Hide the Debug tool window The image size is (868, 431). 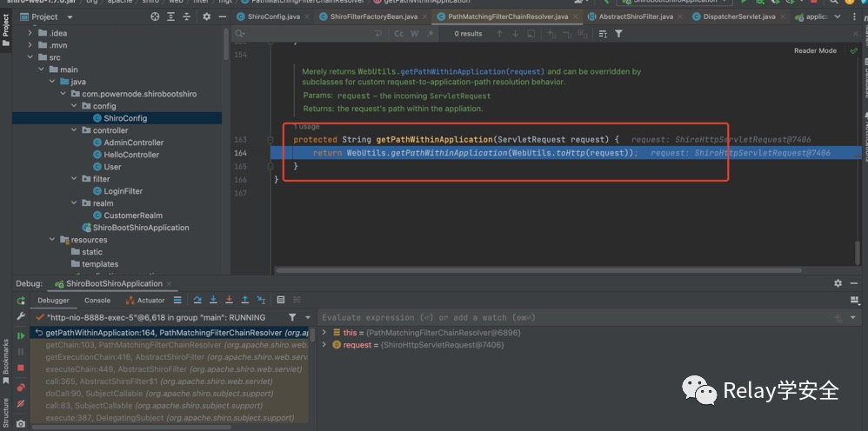855,283
